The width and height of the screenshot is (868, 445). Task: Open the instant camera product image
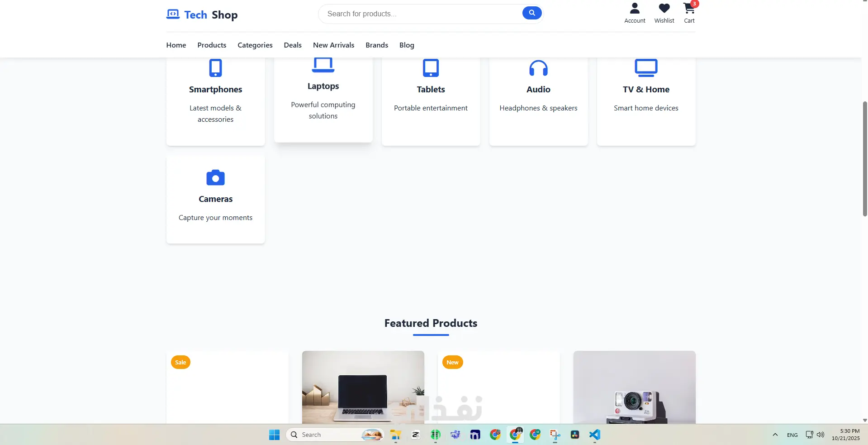tap(635, 388)
